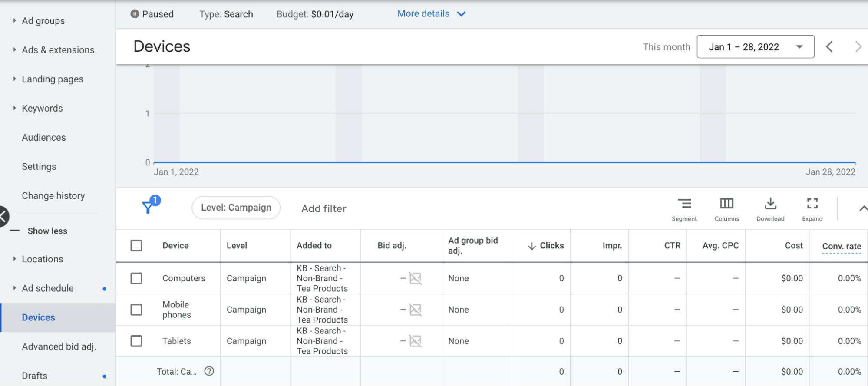868x386 pixels.
Task: Sort by Bid adj. column header
Action: [x=392, y=245]
